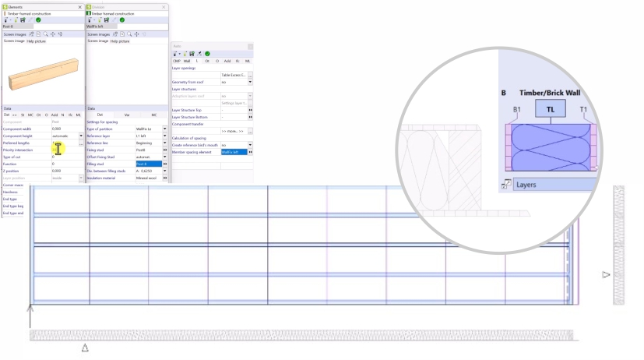Image resolution: width=644 pixels, height=360 pixels.
Task: Click Filling stud arrow button
Action: pos(164,164)
